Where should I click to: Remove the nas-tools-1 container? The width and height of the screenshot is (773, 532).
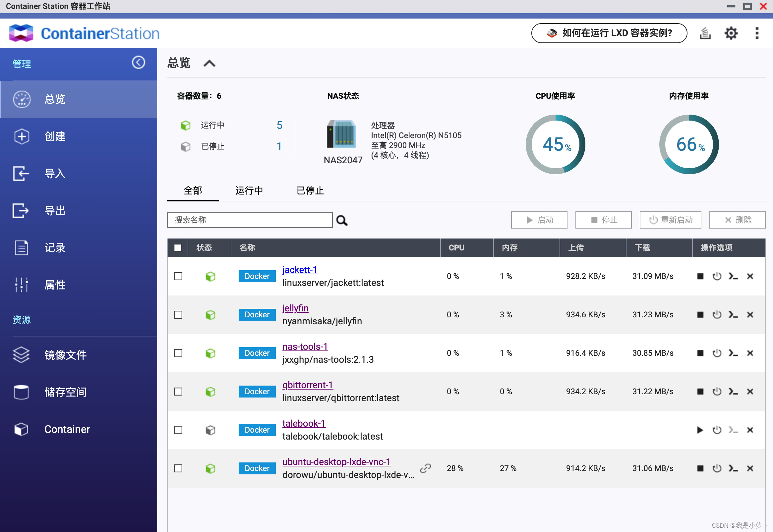coord(750,353)
